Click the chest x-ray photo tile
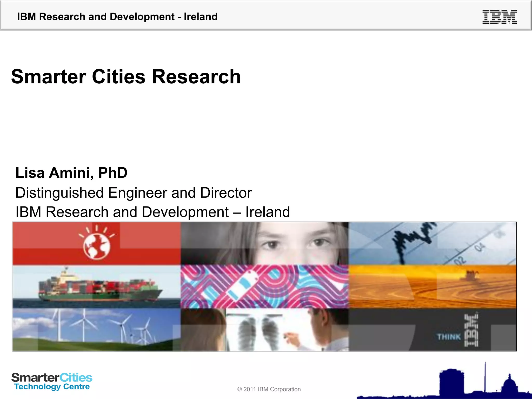532x399 pixels. click(264, 329)
